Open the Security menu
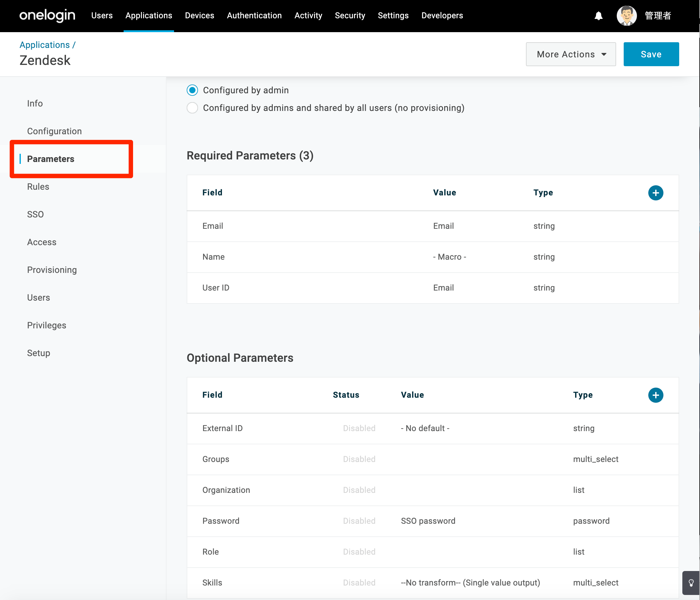The height and width of the screenshot is (600, 700). pos(350,15)
